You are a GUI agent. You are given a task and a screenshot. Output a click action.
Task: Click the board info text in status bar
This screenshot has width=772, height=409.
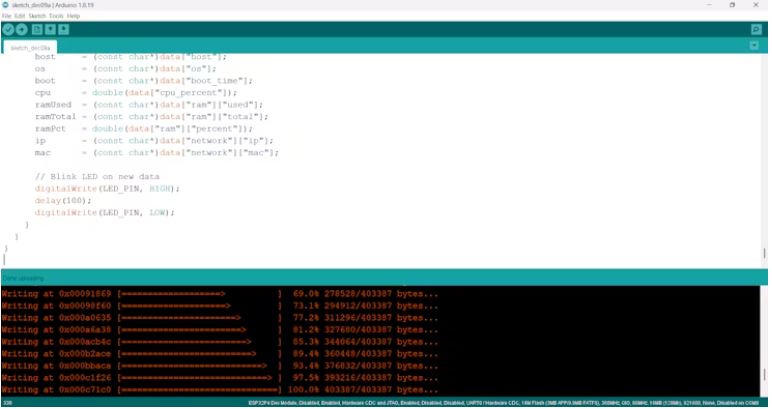(x=504, y=403)
